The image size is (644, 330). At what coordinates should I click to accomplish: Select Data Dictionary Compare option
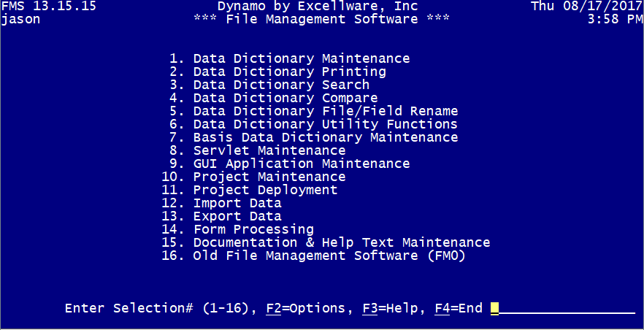click(285, 98)
